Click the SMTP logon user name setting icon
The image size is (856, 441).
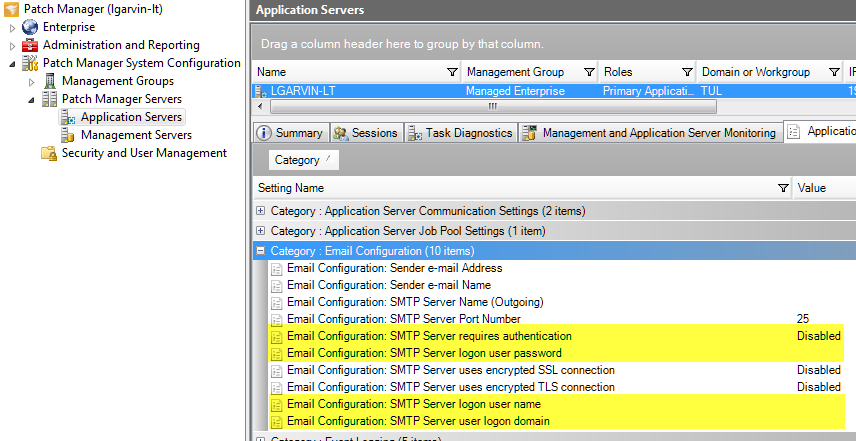tap(277, 405)
